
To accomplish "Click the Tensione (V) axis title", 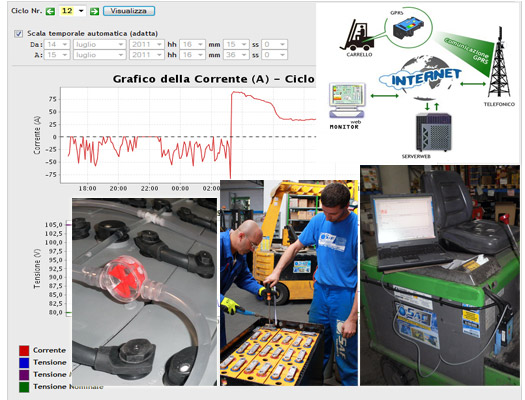I will (x=37, y=269).
